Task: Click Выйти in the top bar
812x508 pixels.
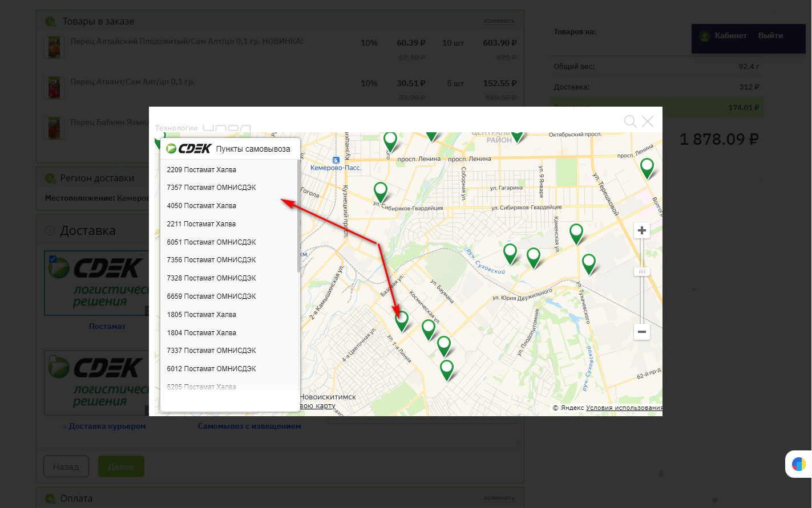Action: pos(770,35)
